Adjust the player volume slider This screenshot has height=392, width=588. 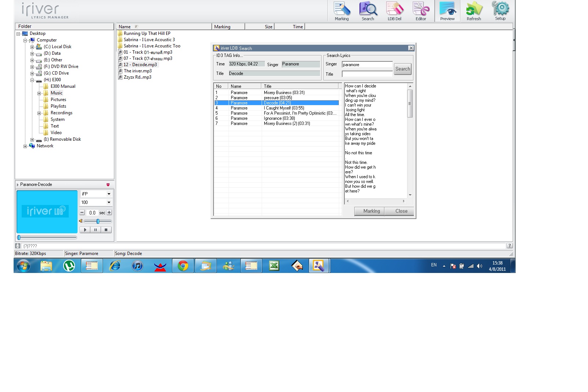point(98,221)
